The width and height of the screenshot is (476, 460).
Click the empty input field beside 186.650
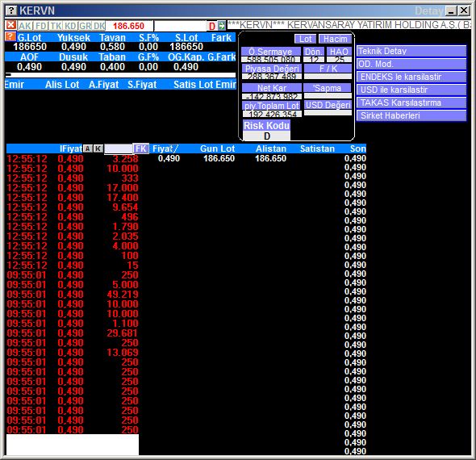click(180, 26)
